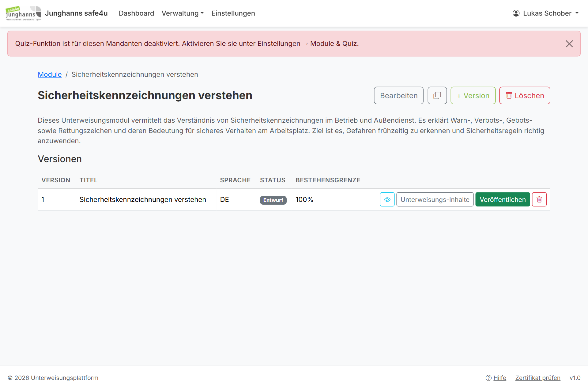Click the duplicate module copy icon button
Viewport: 588px width, 390px height.
pos(437,95)
